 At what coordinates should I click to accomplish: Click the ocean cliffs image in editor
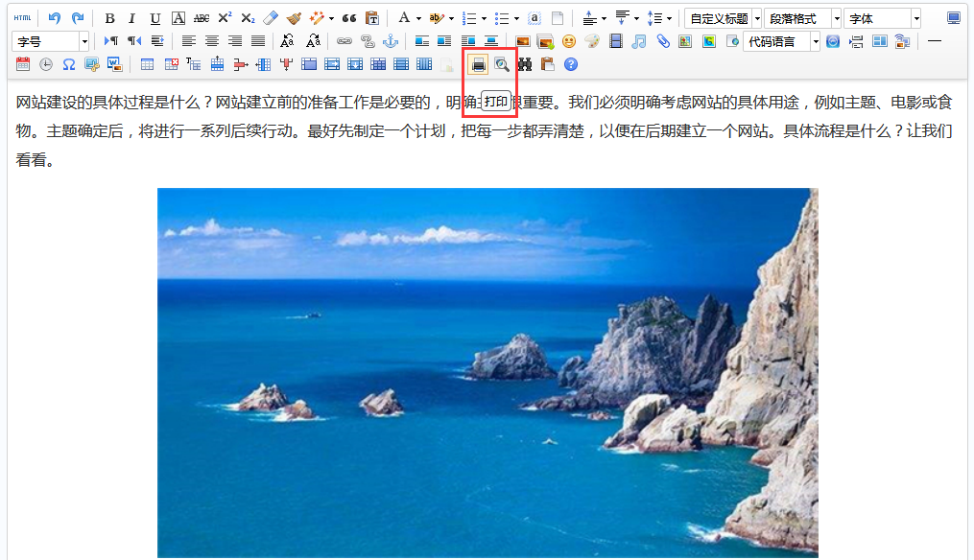487,372
